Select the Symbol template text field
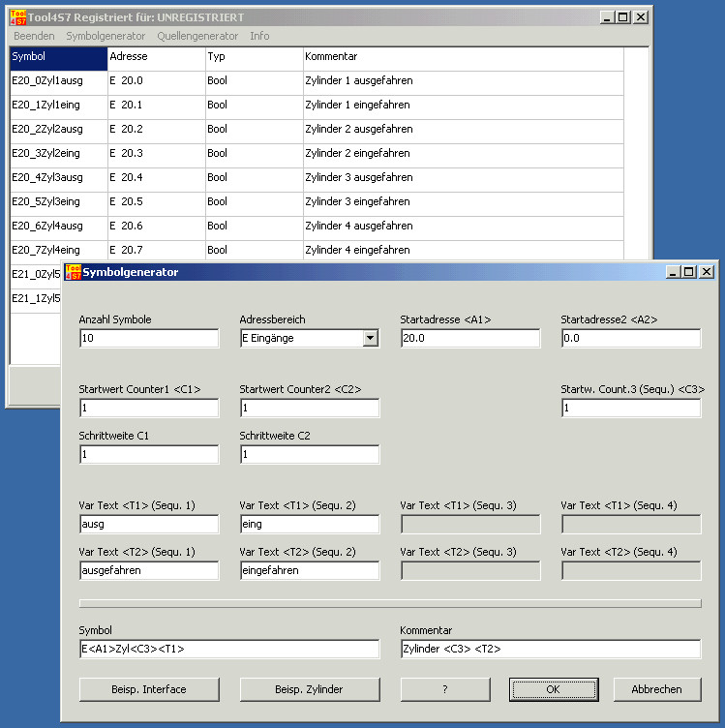Image resolution: width=725 pixels, height=728 pixels. point(229,649)
